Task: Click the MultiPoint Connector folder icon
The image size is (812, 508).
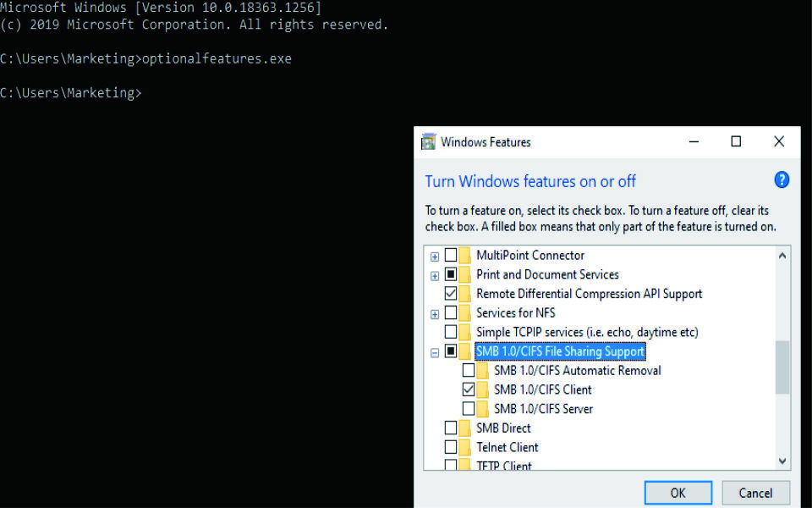Action: click(x=465, y=255)
